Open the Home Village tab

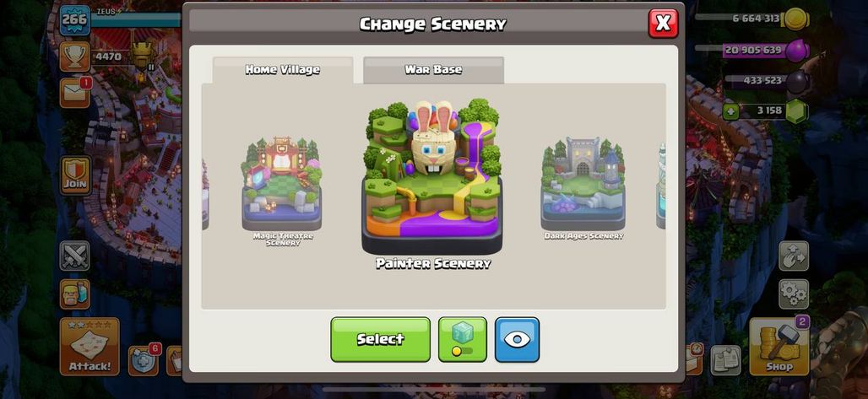[283, 70]
